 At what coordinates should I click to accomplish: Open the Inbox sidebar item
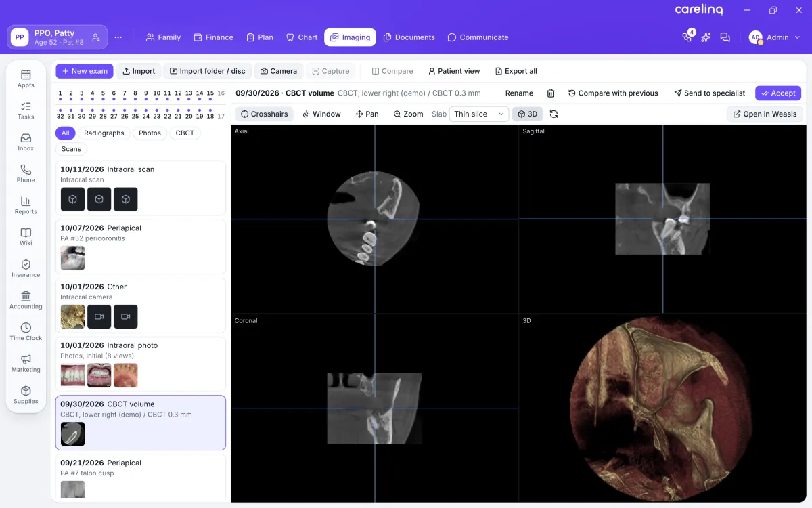[26, 142]
